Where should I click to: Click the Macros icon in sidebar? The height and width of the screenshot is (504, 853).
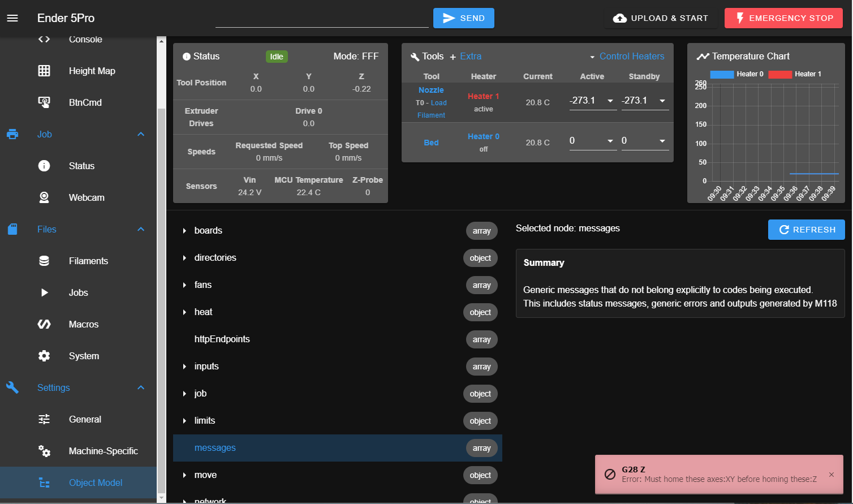[x=44, y=324]
